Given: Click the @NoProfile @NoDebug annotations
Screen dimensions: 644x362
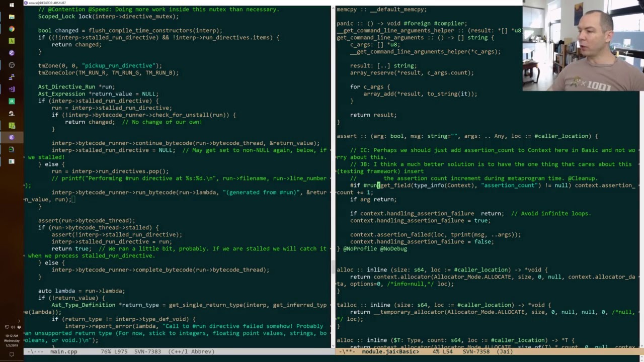Looking at the screenshot, I should (x=375, y=248).
